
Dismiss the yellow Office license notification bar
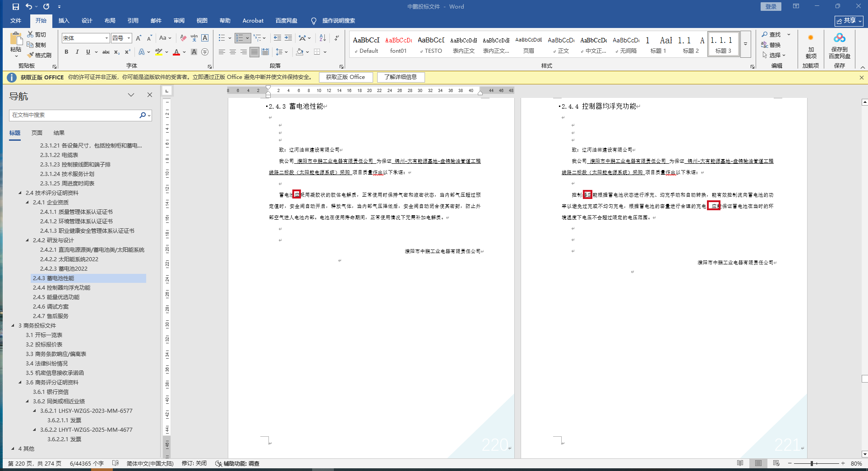click(861, 77)
